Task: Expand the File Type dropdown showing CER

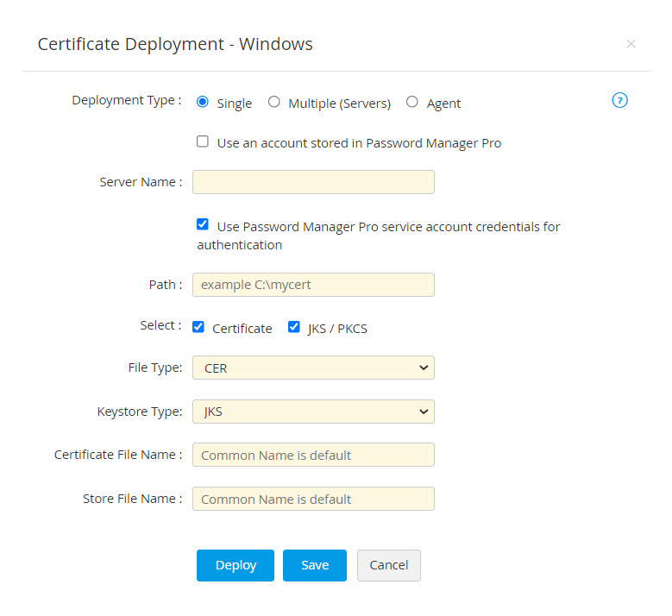Action: pos(313,368)
